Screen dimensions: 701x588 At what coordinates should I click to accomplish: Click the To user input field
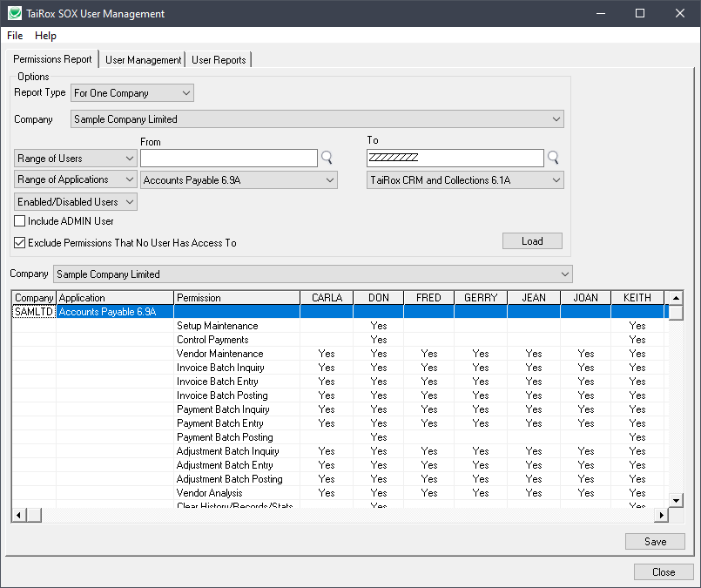pos(455,158)
